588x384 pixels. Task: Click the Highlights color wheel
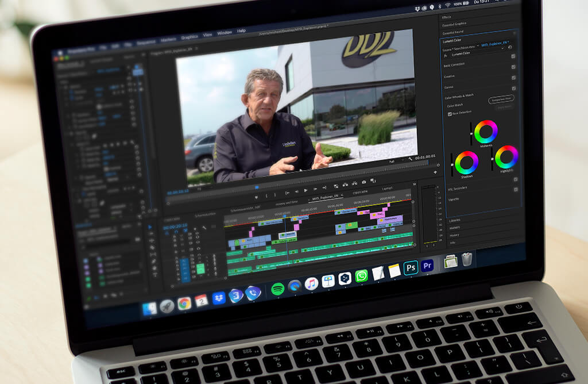506,157
